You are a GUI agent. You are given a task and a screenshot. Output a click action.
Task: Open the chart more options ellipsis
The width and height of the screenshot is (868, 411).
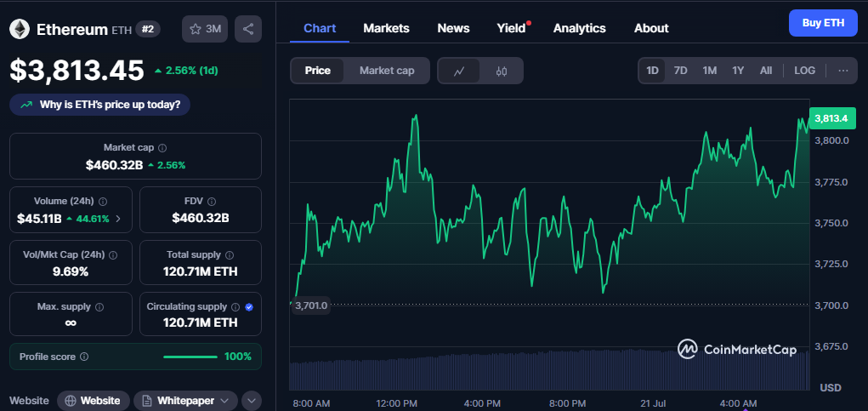(x=843, y=71)
